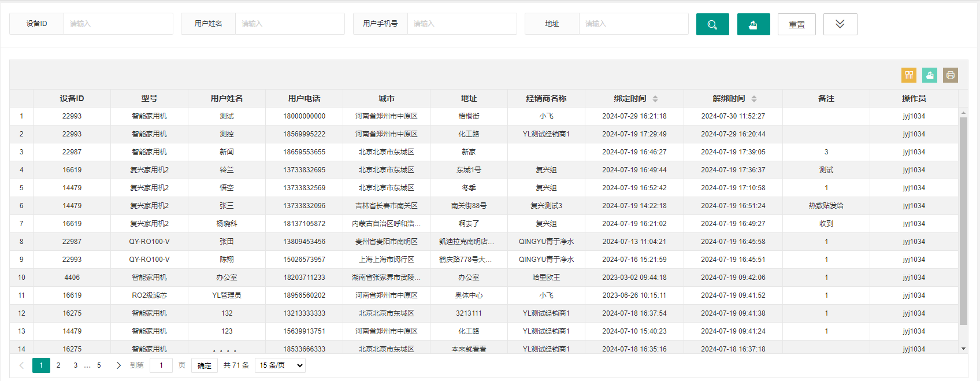Image resolution: width=980 pixels, height=381 pixels.
Task: Sort by 绑定时间 column arrows
Action: pyautogui.click(x=655, y=99)
